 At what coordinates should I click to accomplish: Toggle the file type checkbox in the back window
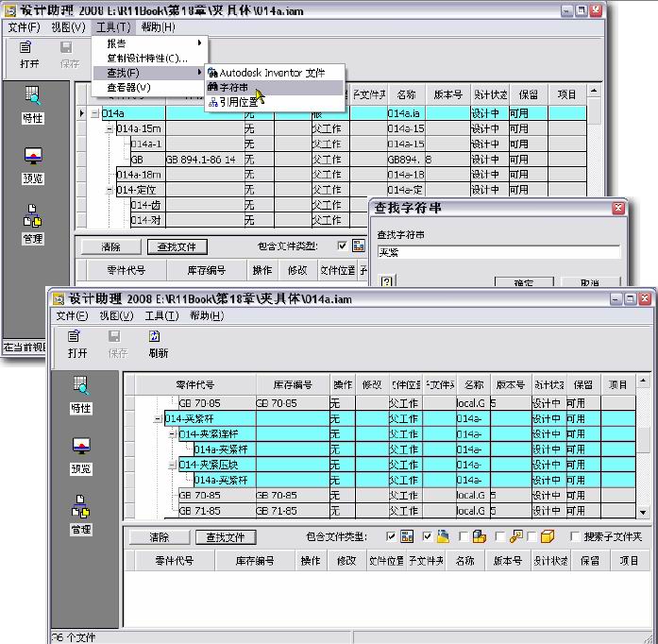[342, 246]
